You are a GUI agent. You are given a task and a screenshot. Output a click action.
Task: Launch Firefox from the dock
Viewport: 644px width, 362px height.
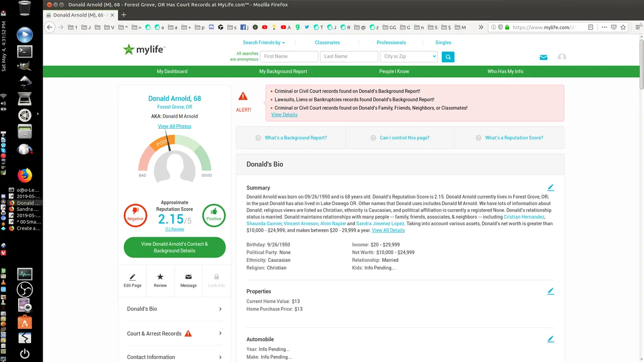(25, 175)
